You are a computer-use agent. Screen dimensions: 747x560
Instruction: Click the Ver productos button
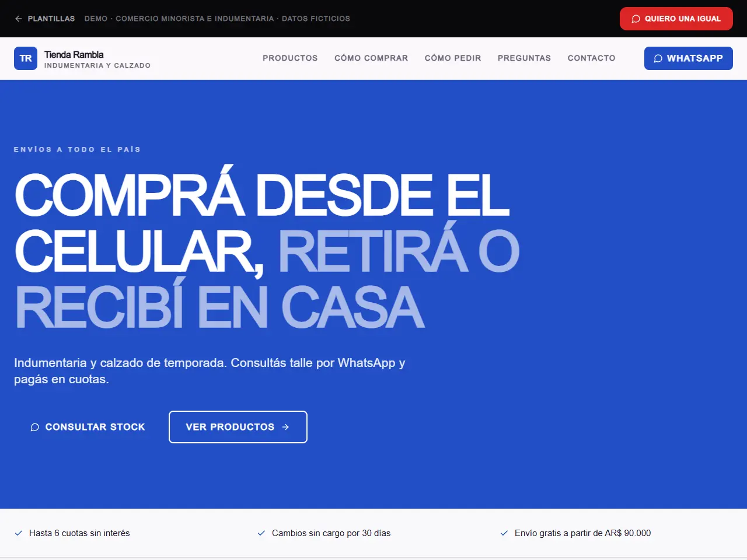[x=238, y=427]
